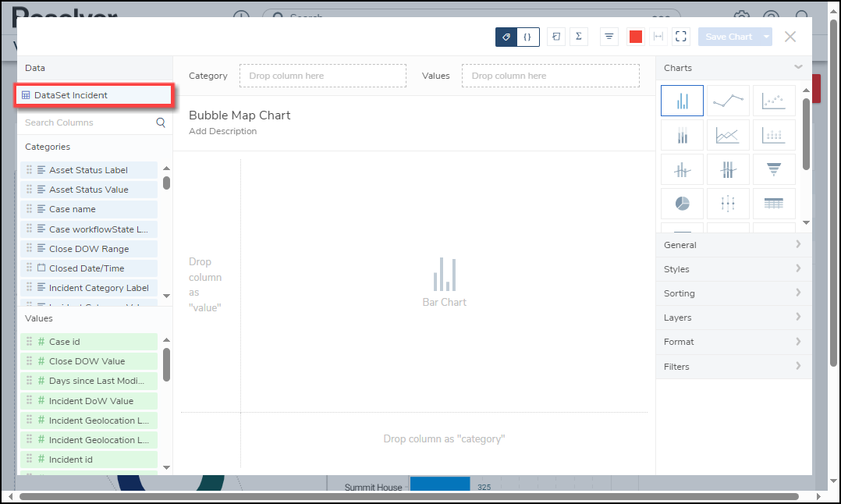Select the funnel chart type
The height and width of the screenshot is (504, 841).
tap(773, 169)
